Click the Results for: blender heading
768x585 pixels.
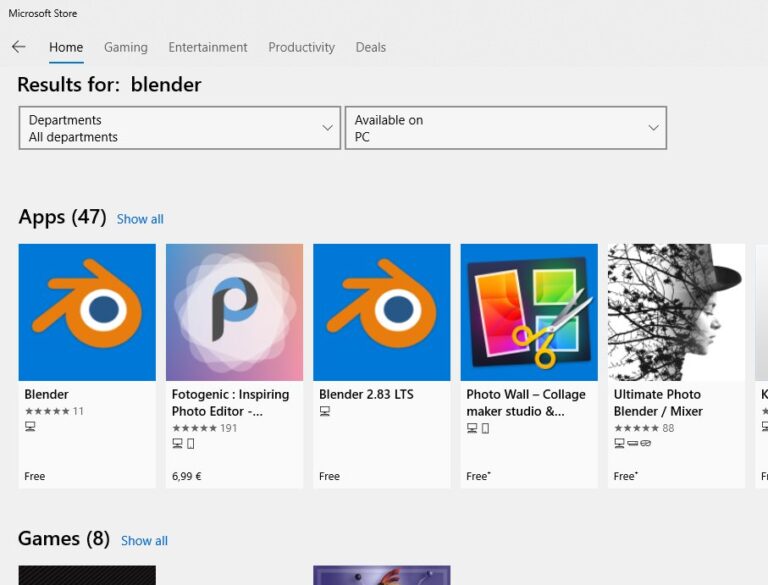(110, 85)
